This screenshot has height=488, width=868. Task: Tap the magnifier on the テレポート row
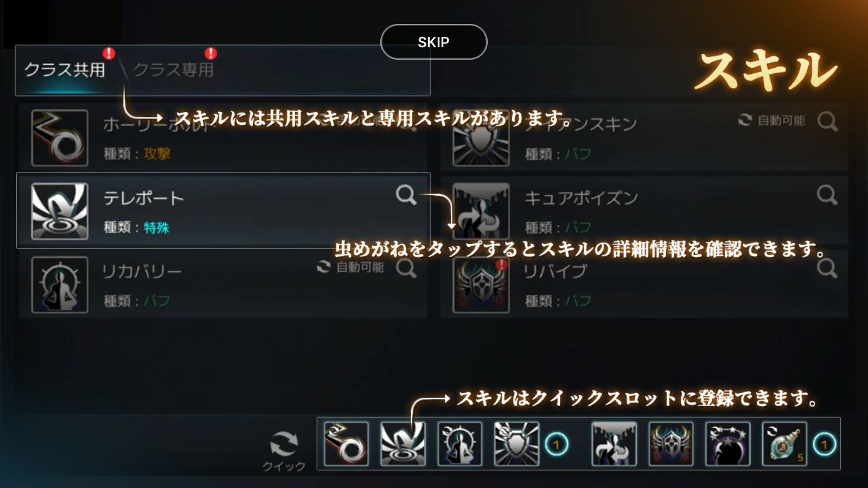(406, 195)
